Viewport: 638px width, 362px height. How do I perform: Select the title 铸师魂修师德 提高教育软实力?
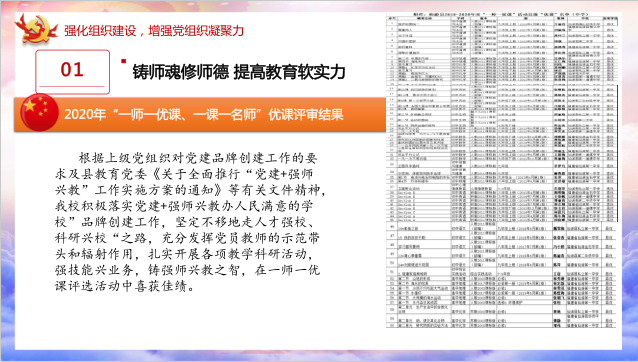239,72
